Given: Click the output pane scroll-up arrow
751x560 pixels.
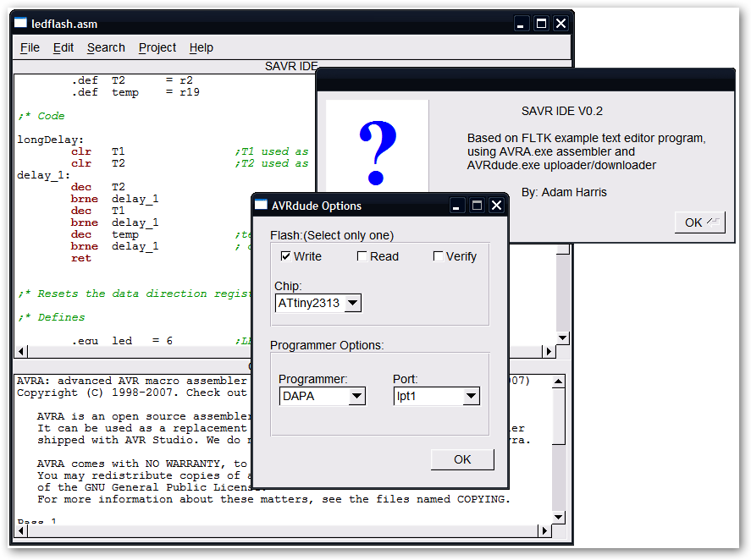Looking at the screenshot, I should pyautogui.click(x=559, y=382).
